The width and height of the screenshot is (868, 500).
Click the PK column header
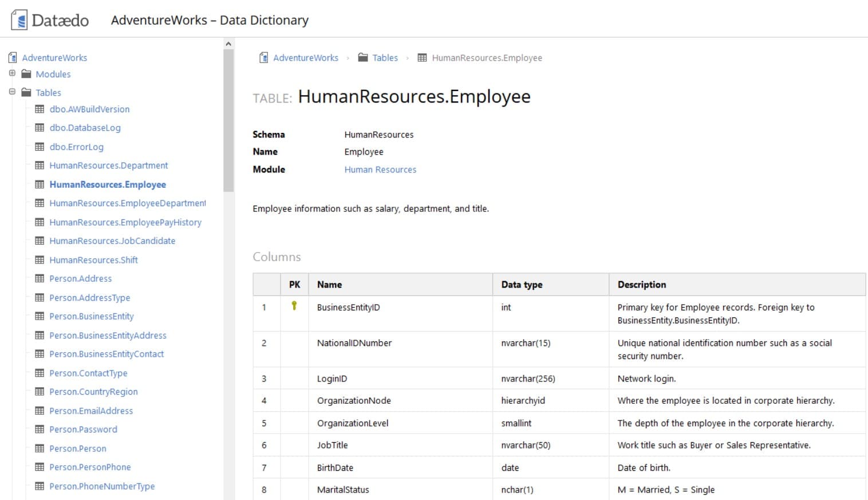click(x=294, y=285)
